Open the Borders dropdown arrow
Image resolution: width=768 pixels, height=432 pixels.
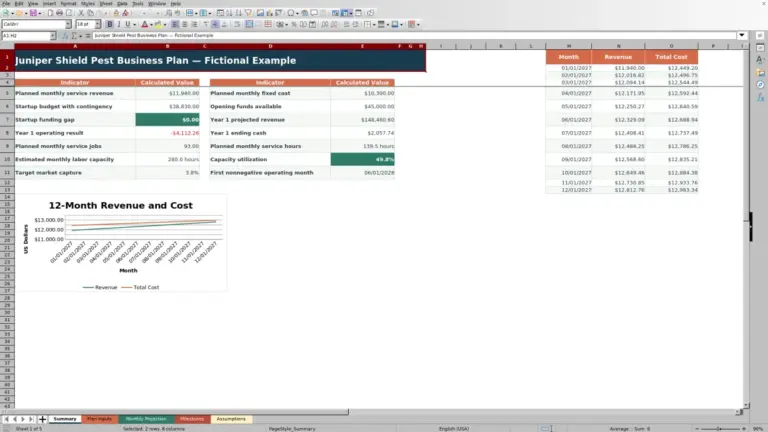[374, 24]
